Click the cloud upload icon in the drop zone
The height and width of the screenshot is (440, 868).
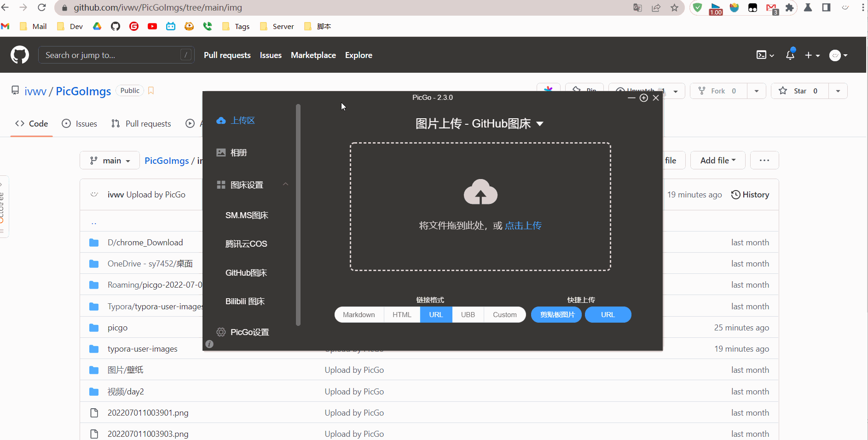pyautogui.click(x=480, y=191)
